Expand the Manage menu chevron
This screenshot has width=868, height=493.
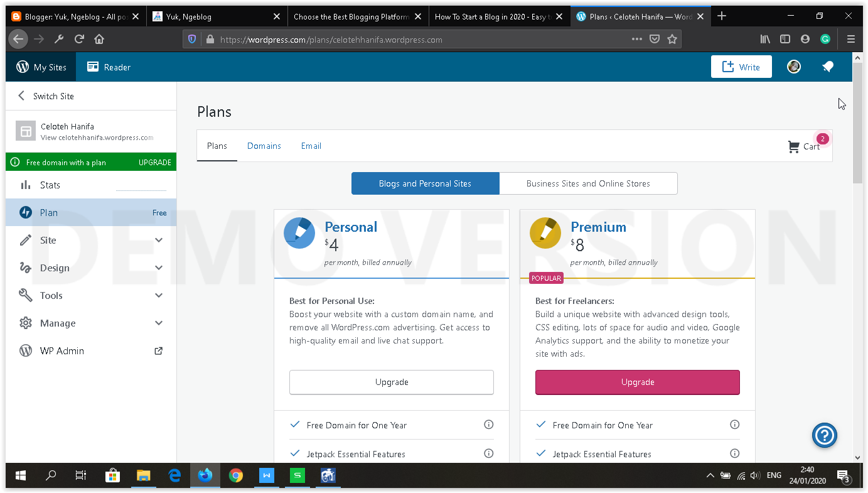point(159,323)
